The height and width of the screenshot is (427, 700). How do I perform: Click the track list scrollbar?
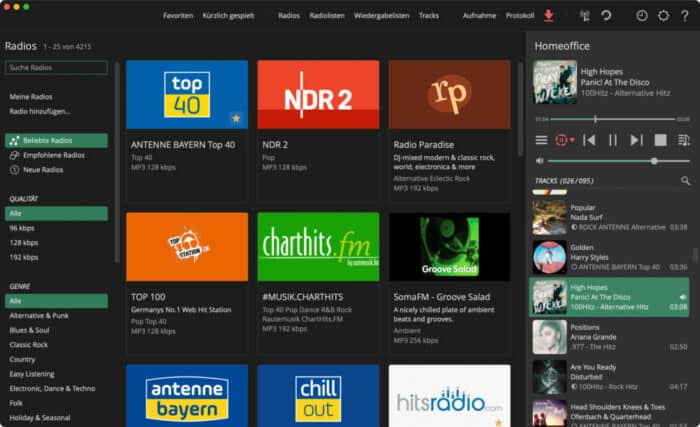[695, 255]
